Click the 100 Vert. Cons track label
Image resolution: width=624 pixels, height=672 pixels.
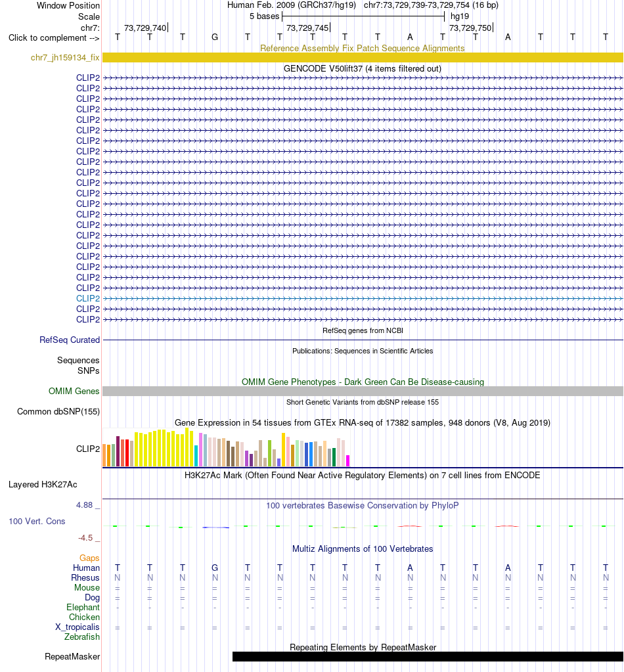pos(37,521)
